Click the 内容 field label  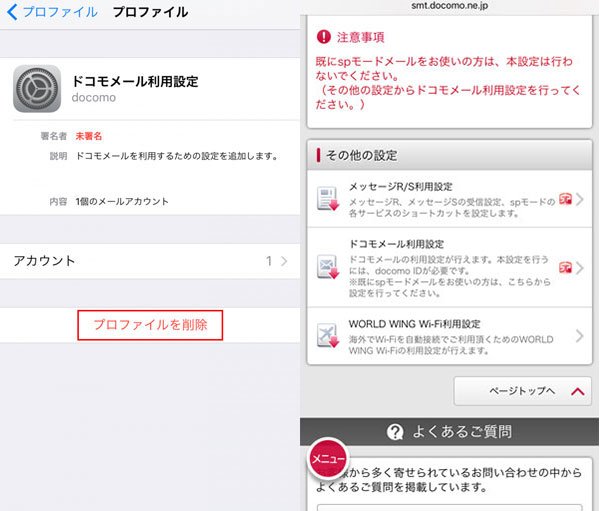coord(59,201)
